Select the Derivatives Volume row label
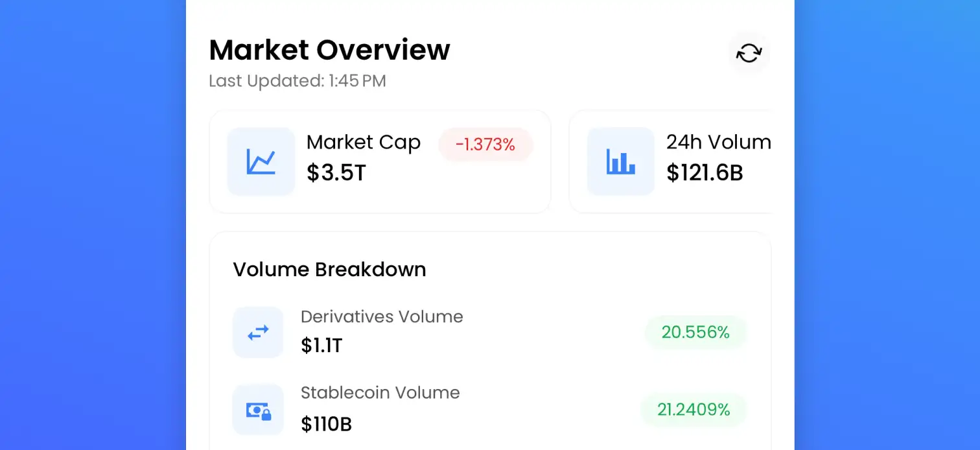This screenshot has width=980, height=450. [x=382, y=317]
